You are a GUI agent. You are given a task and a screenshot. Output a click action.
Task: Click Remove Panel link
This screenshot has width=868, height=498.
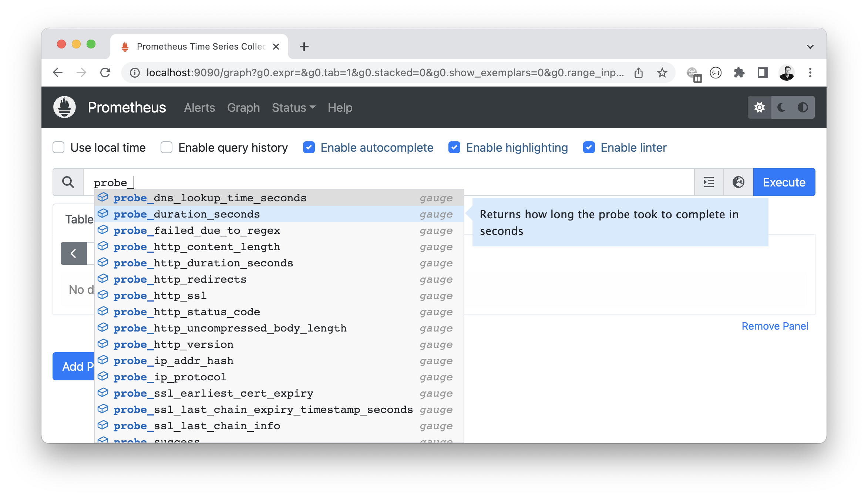coord(775,326)
